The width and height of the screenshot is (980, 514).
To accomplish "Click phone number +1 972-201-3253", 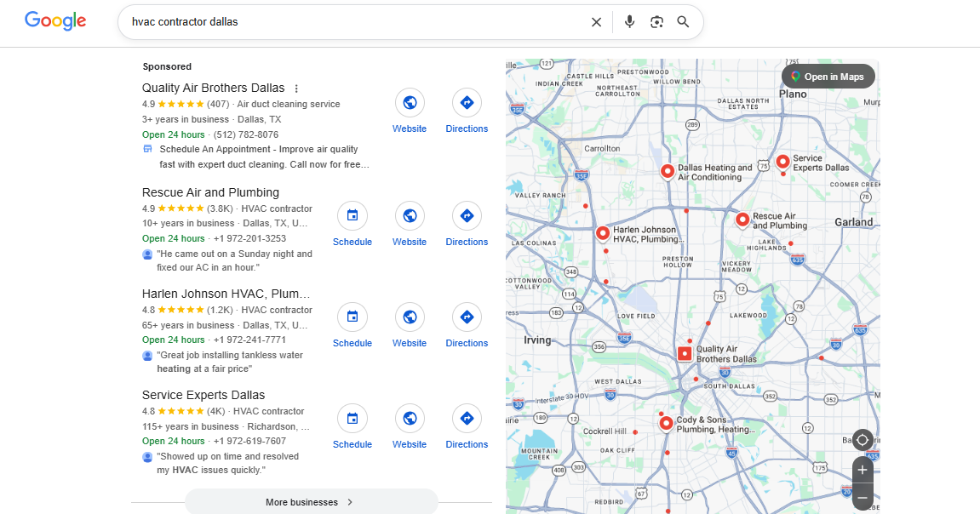I will click(x=250, y=238).
